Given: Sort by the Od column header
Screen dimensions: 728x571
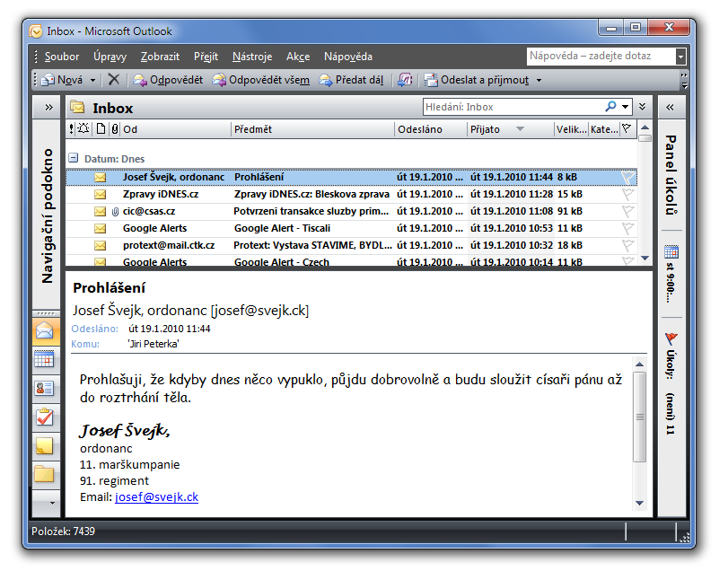Looking at the screenshot, I should coord(176,129).
